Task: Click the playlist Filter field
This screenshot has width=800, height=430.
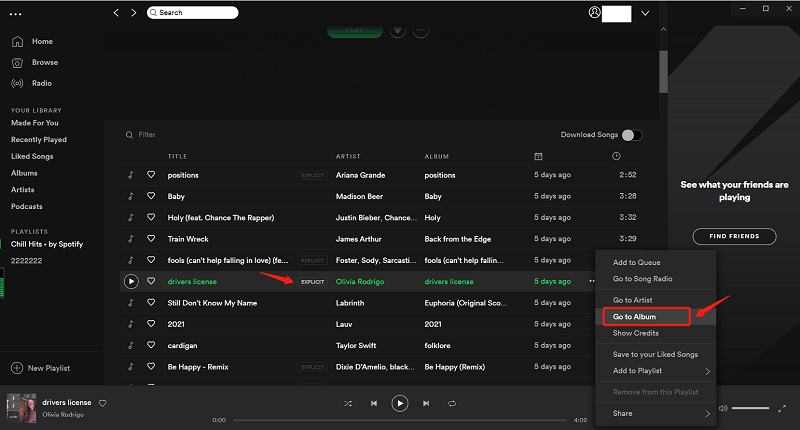Action: coord(147,135)
